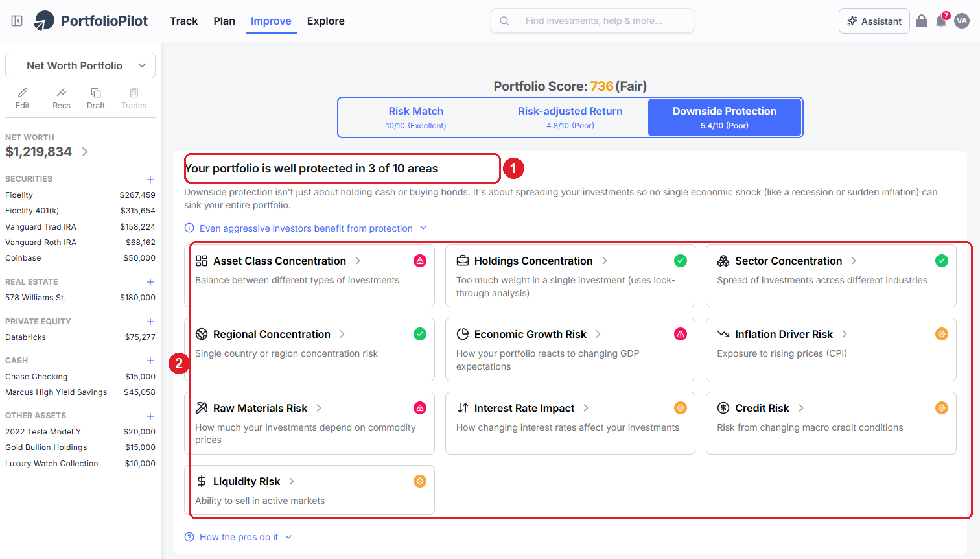Open the VA user avatar
980x559 pixels.
tap(962, 21)
